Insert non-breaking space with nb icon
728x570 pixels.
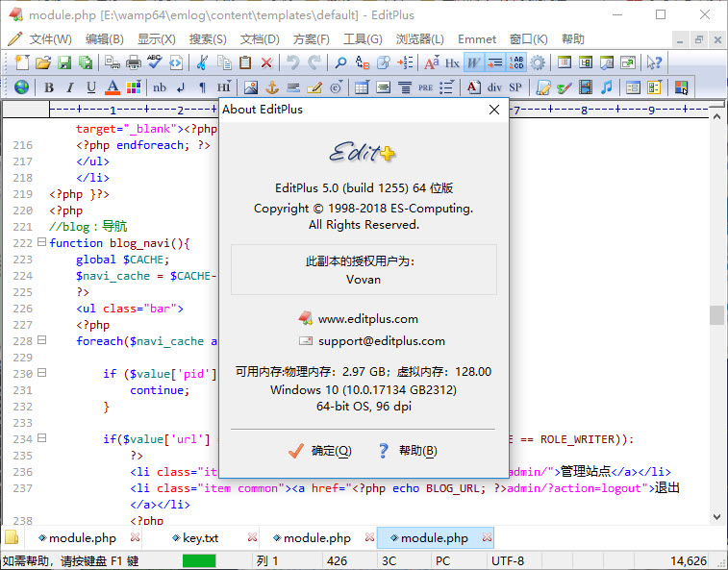click(160, 87)
